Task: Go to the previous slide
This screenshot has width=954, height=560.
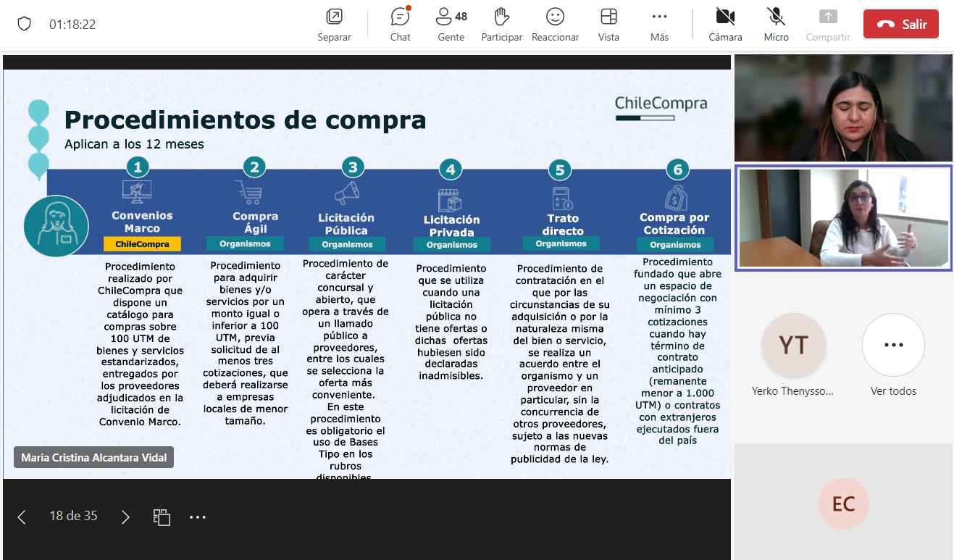Action: 22,517
